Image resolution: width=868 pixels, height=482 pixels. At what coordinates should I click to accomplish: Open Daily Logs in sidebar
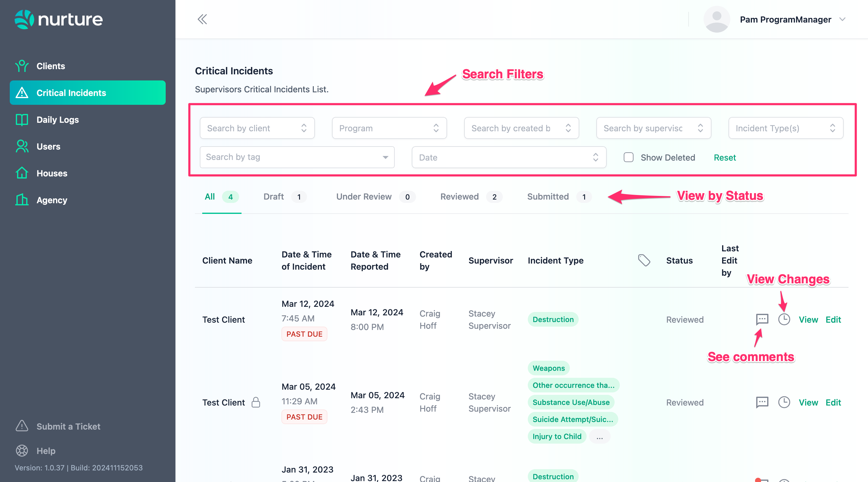pyautogui.click(x=57, y=120)
